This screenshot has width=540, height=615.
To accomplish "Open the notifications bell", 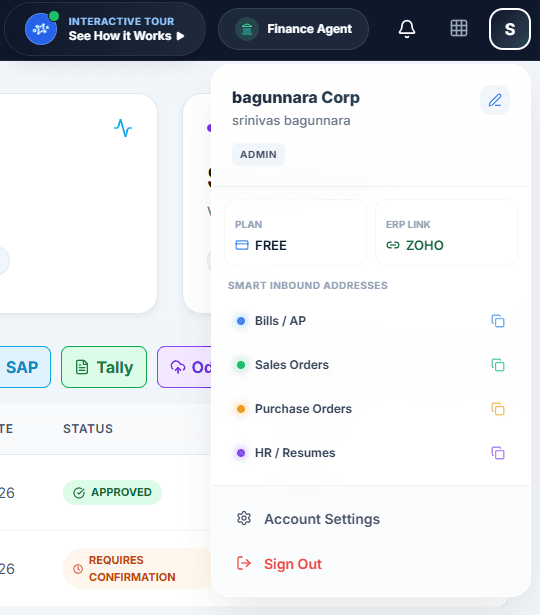I will pyautogui.click(x=407, y=29).
